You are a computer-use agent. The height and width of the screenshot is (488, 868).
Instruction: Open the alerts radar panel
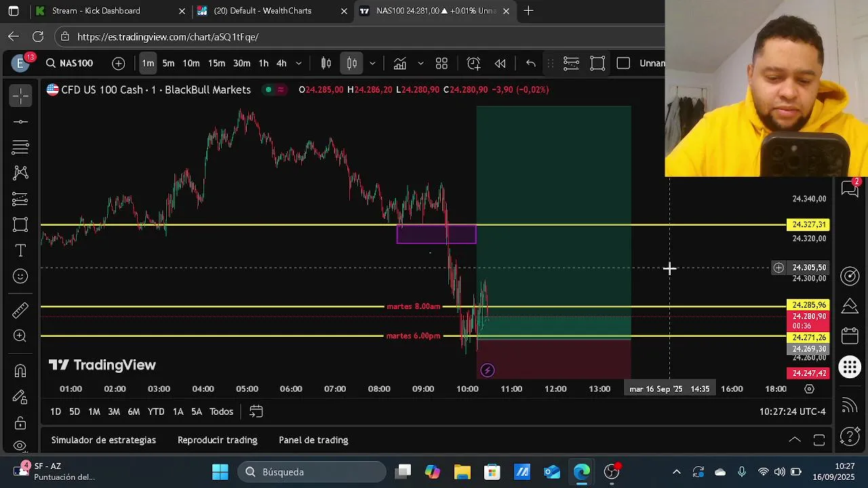(850, 276)
